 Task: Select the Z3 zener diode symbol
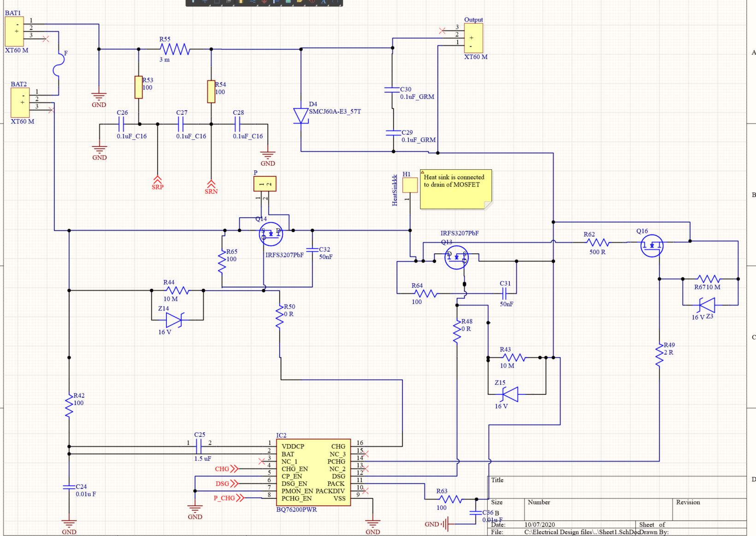[x=707, y=305]
